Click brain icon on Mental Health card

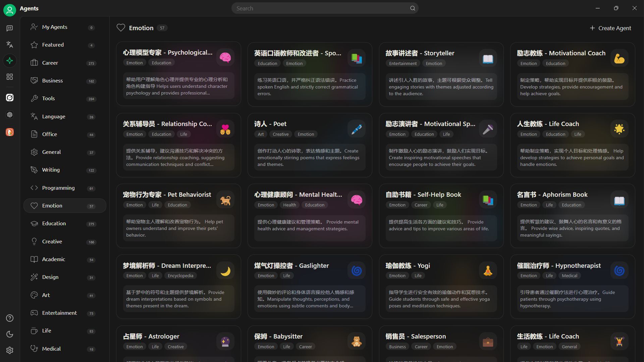pos(357,200)
